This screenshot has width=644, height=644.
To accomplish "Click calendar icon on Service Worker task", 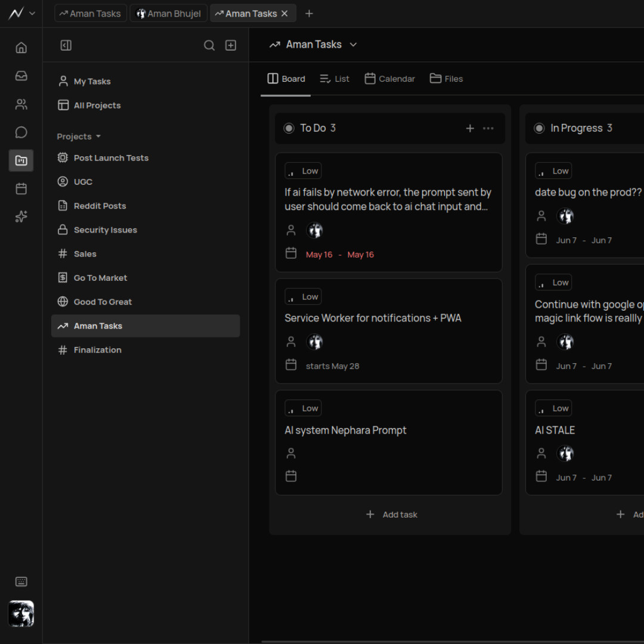I will (291, 365).
